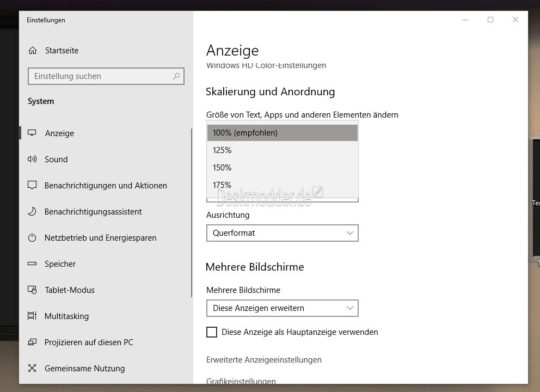Viewport: 540px width, 392px height.
Task: Enable 'Diese Anzeige als Hauptanzeige verwenden' checkbox
Action: point(212,332)
